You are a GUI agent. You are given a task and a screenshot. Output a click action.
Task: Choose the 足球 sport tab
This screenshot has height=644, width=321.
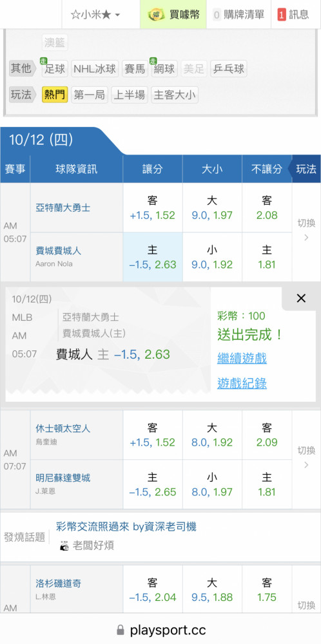click(54, 69)
